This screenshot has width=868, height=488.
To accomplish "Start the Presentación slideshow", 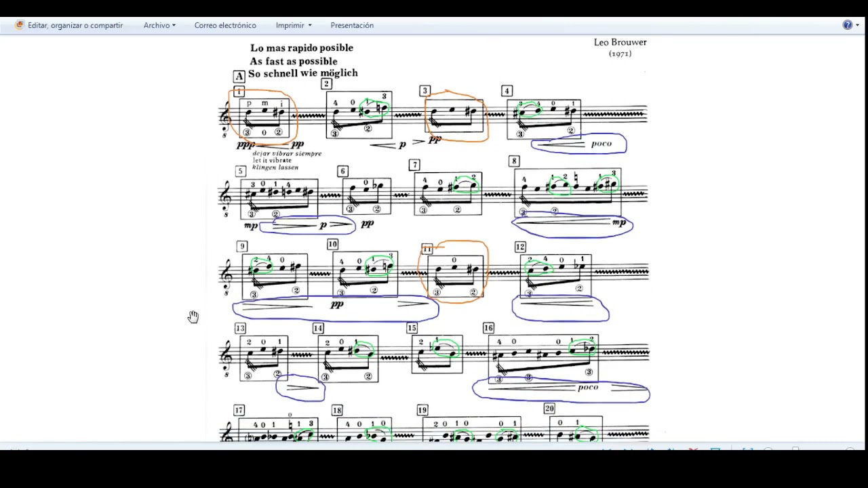I will tap(352, 25).
